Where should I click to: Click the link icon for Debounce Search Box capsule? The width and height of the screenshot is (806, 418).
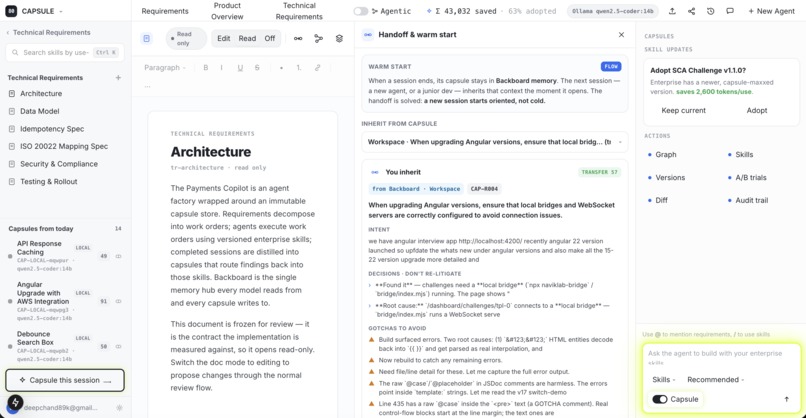click(119, 347)
